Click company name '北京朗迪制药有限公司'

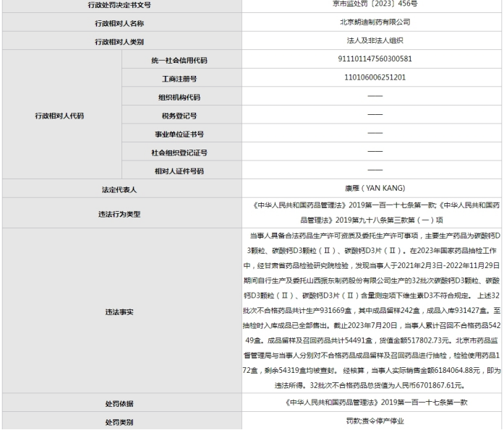[375, 22]
